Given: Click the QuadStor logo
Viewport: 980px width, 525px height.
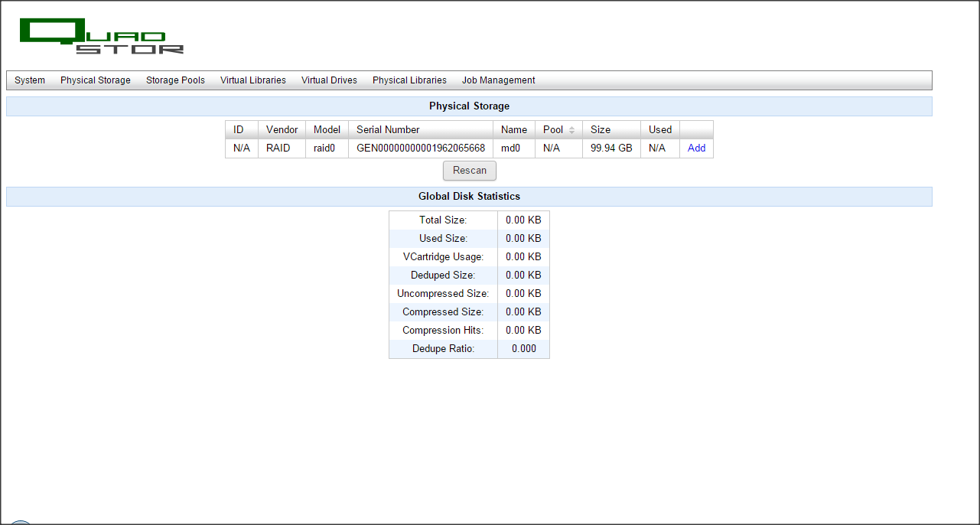Looking at the screenshot, I should coord(102,36).
